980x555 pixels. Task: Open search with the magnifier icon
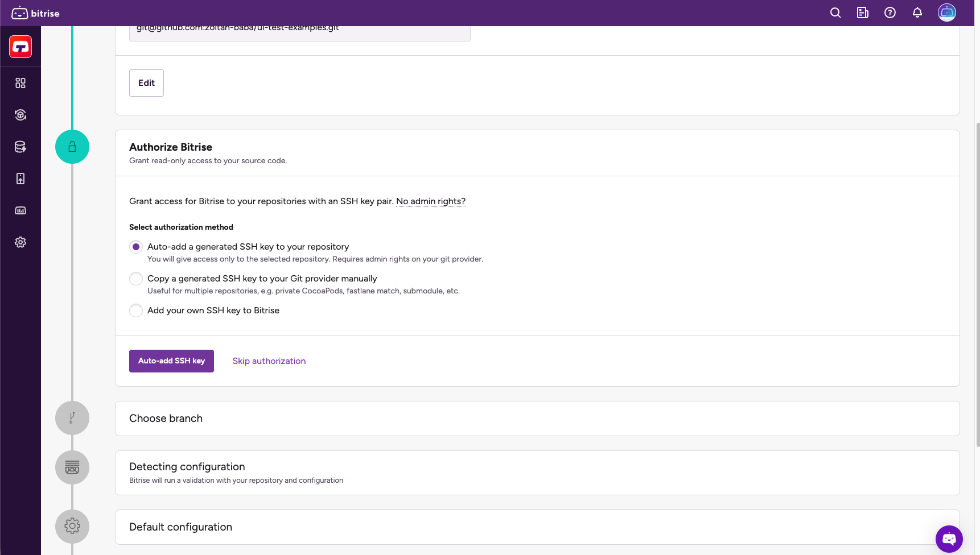(835, 13)
